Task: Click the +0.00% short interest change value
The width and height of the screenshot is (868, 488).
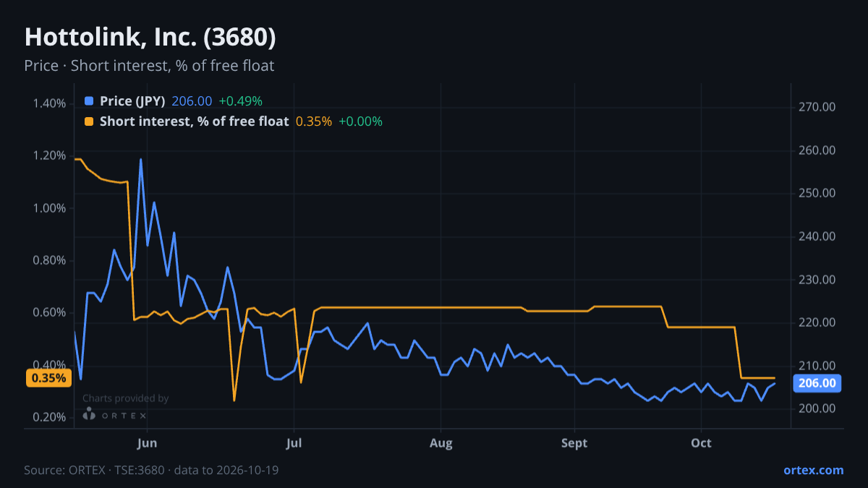Action: click(x=360, y=121)
